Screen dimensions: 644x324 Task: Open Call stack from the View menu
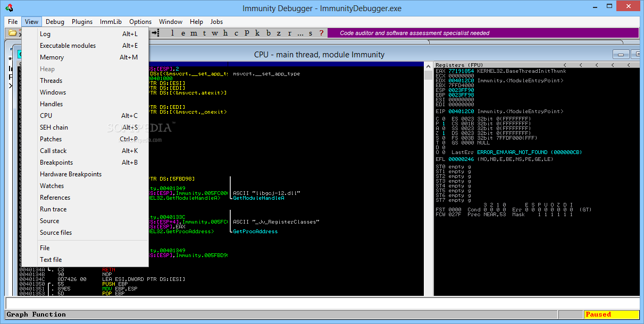[x=85, y=151]
